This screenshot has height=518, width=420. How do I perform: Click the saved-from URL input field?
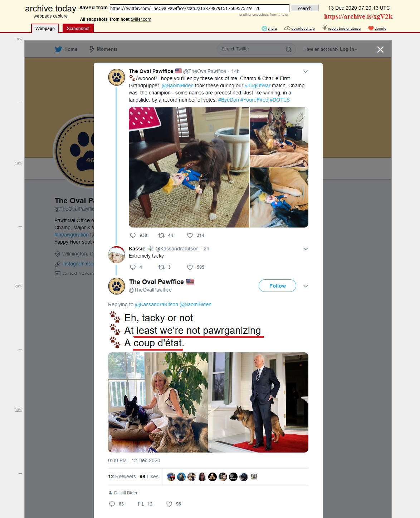click(x=199, y=8)
